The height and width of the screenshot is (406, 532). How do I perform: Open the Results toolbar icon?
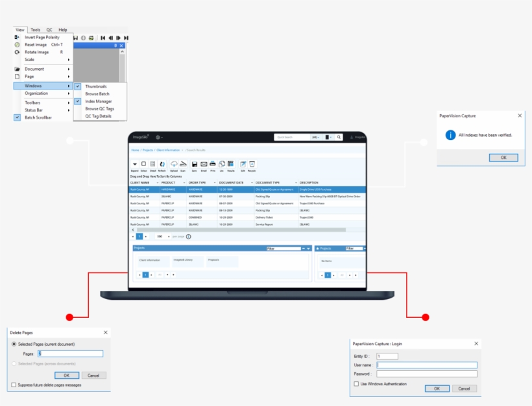pos(231,164)
